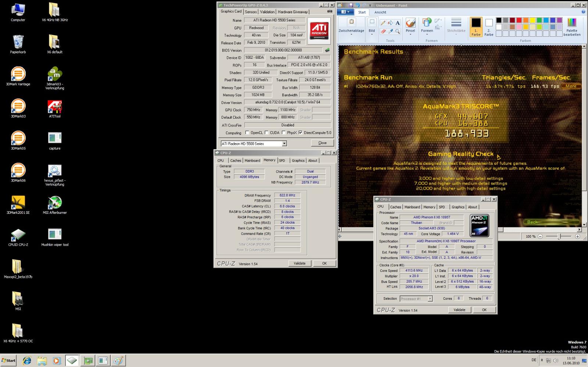This screenshot has width=588, height=367.
Task: Open 3DMark Vantage desktop shortcut
Action: click(18, 76)
